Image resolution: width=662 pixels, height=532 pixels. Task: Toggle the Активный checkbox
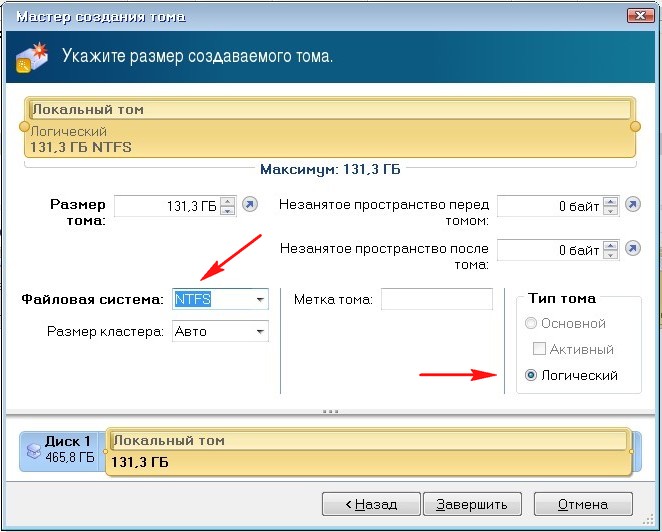(x=539, y=349)
